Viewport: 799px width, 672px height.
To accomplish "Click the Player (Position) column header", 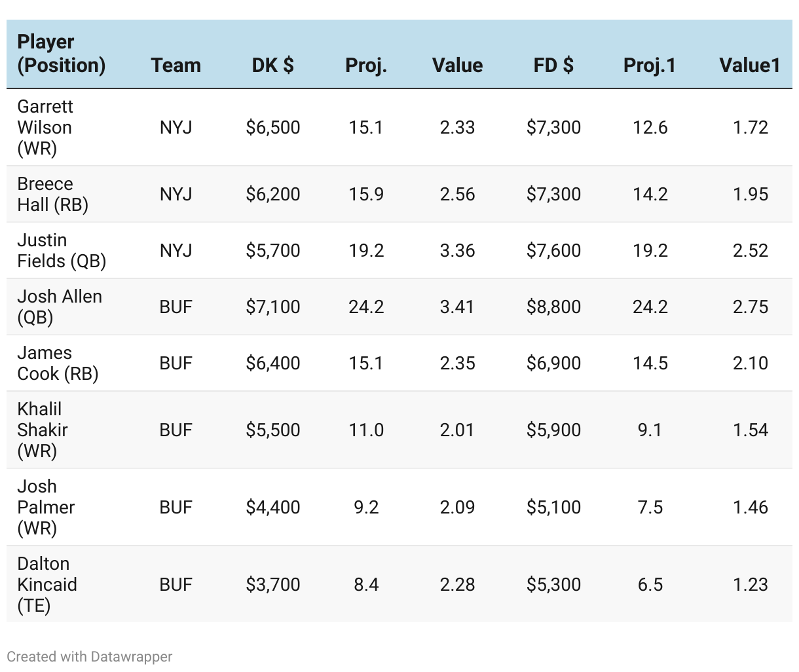I will coord(61,54).
